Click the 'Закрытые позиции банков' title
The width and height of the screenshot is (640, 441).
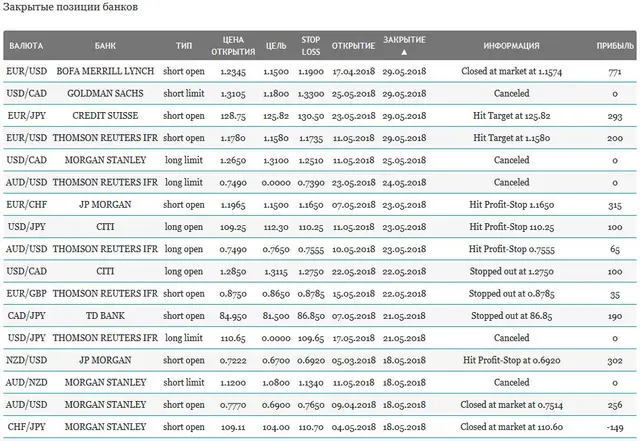(x=70, y=7)
